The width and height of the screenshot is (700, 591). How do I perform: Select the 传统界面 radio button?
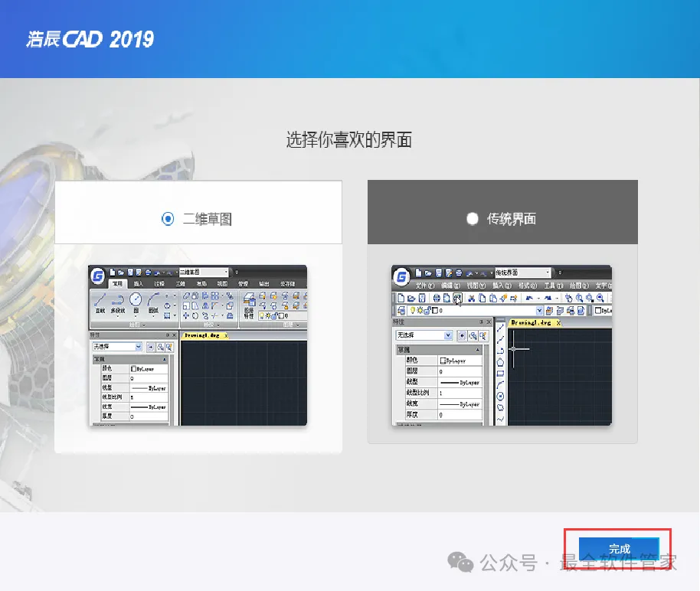tap(473, 219)
